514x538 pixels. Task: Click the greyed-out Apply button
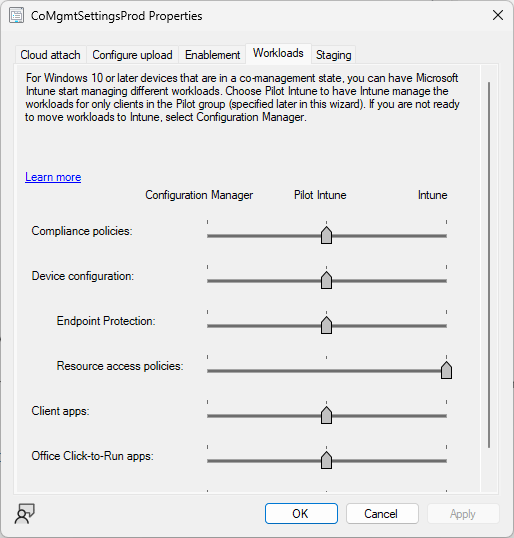click(463, 514)
